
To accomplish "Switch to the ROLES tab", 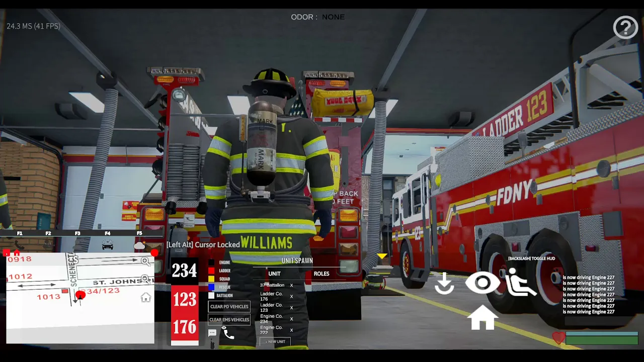I will (x=321, y=274).
